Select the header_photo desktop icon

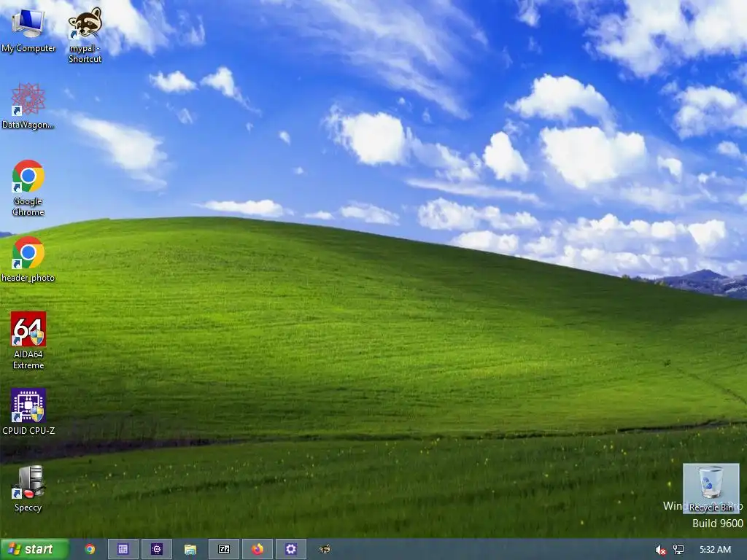28,259
